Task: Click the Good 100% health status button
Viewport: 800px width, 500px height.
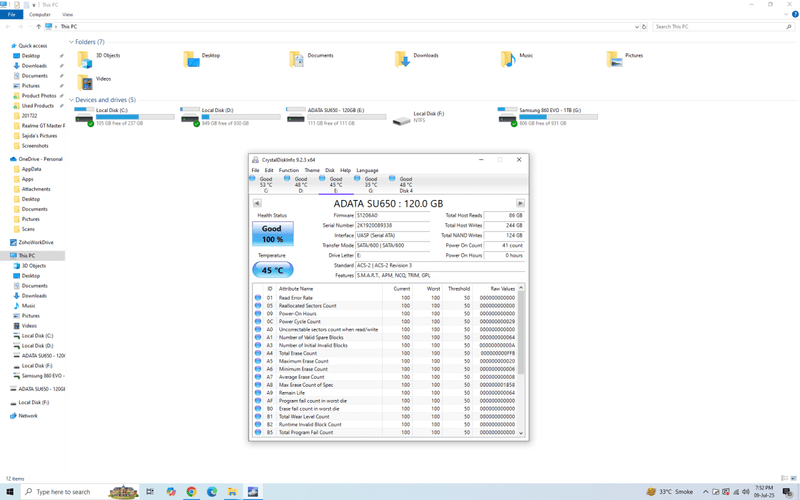Action: coord(272,234)
